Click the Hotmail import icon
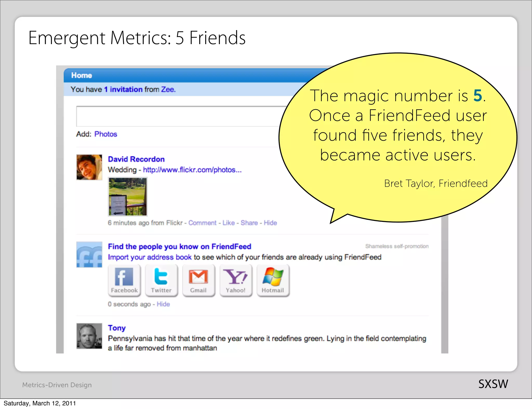Image resolution: width=532 pixels, height=409 pixels. point(273,280)
